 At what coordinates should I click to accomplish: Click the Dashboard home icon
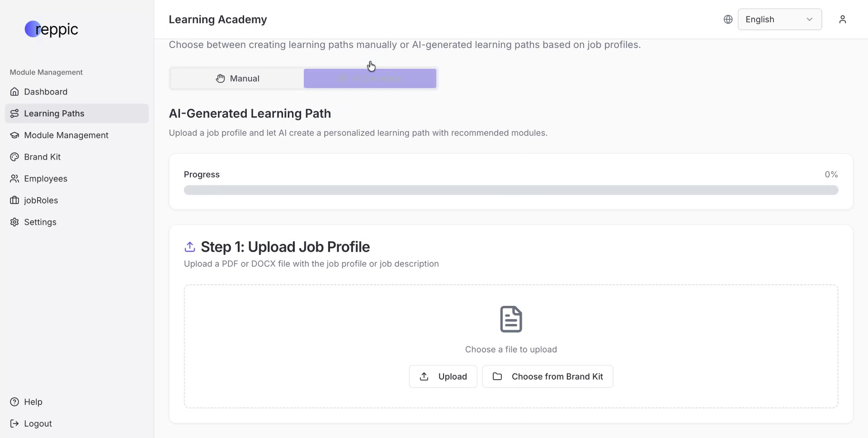pos(14,92)
